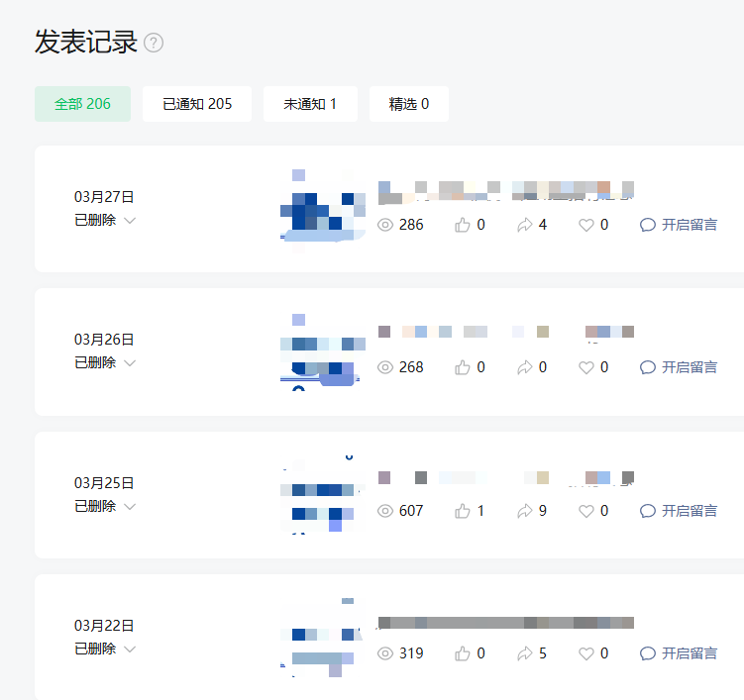This screenshot has height=700, width=744.
Task: Click the views eye icon showing 286
Action: (x=385, y=225)
